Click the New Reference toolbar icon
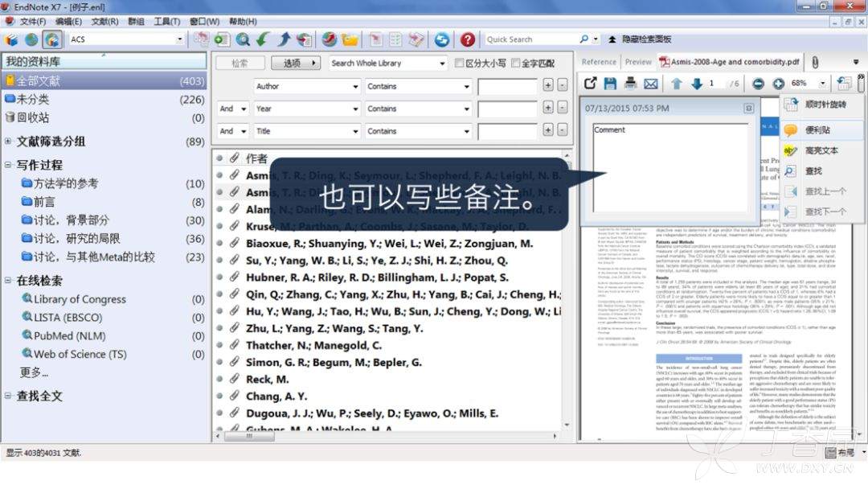The width and height of the screenshot is (868, 489). (222, 39)
